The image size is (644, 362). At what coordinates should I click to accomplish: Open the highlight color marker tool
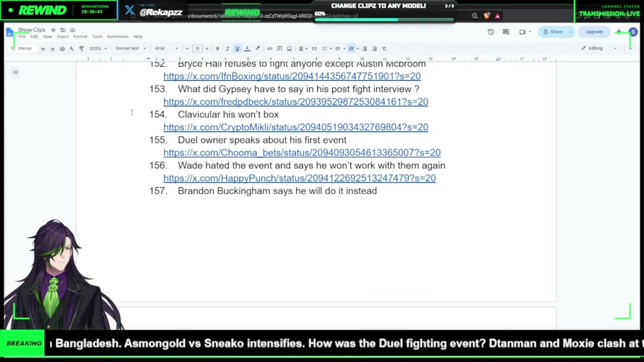coord(258,49)
